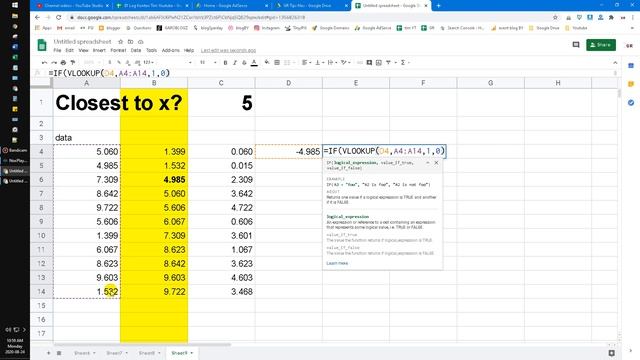The image size is (640, 360).
Task: Open horizontal align dropdown
Action: pos(306,62)
